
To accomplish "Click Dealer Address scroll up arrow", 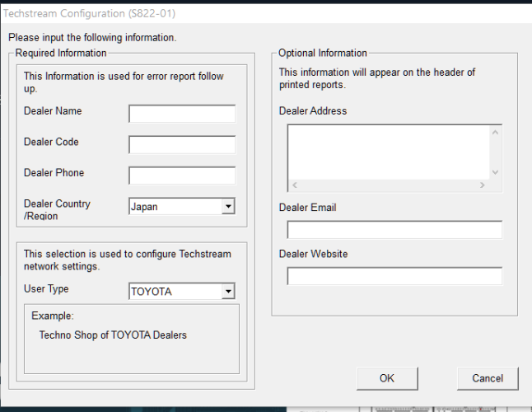I will coord(496,133).
